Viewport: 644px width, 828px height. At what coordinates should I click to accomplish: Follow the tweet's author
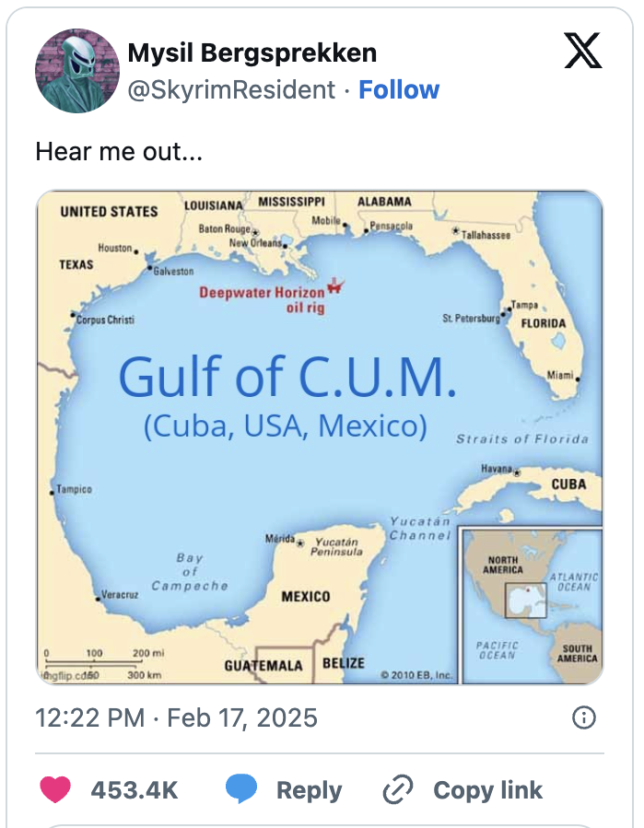pos(399,90)
